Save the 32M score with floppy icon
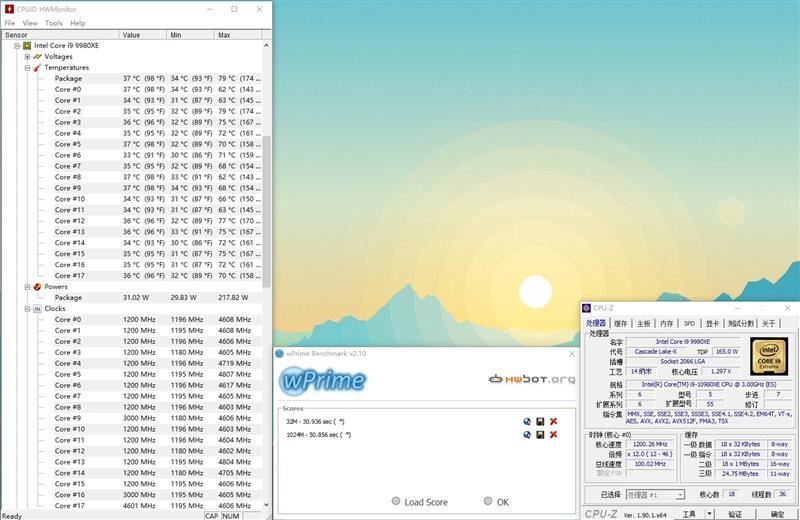Viewport: 800px width, 520px height. (540, 422)
